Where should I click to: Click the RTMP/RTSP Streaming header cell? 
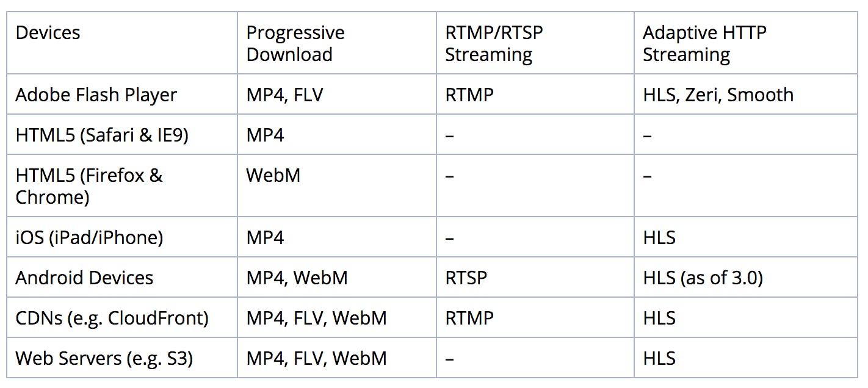click(x=535, y=43)
